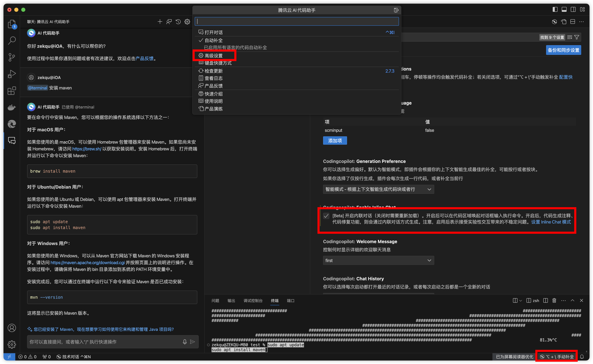Clear settings search input icon
593x364 pixels.
[570, 37]
